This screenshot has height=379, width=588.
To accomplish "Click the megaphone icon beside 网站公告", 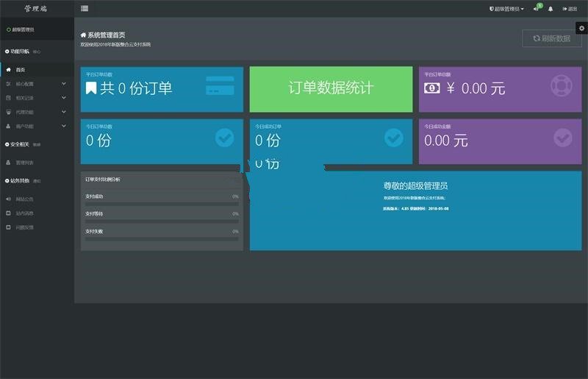I will coord(8,199).
